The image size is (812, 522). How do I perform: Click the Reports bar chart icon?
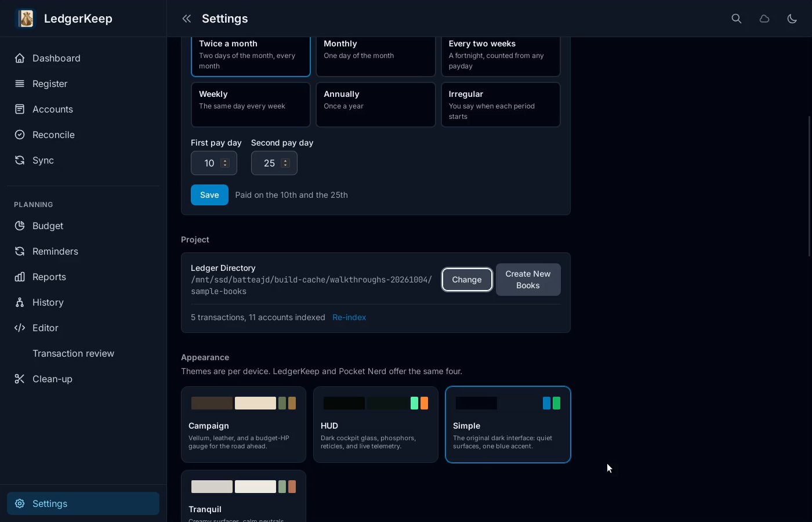point(20,277)
